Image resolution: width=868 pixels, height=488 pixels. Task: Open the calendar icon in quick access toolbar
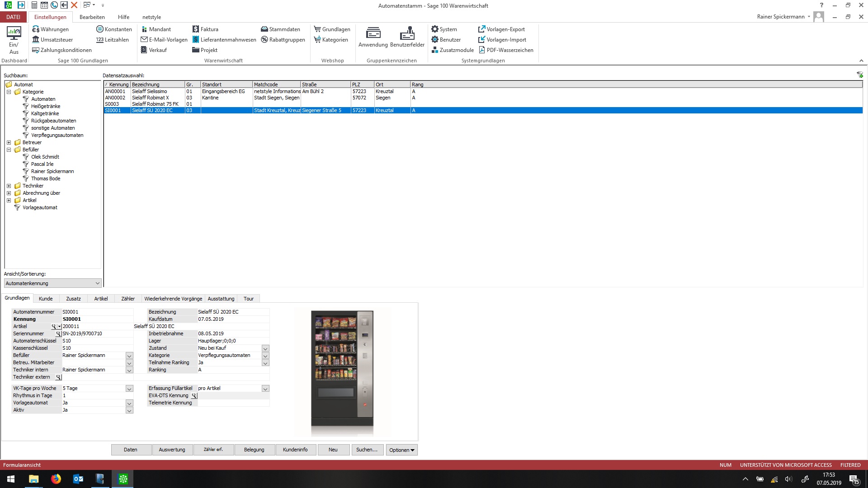tap(44, 5)
